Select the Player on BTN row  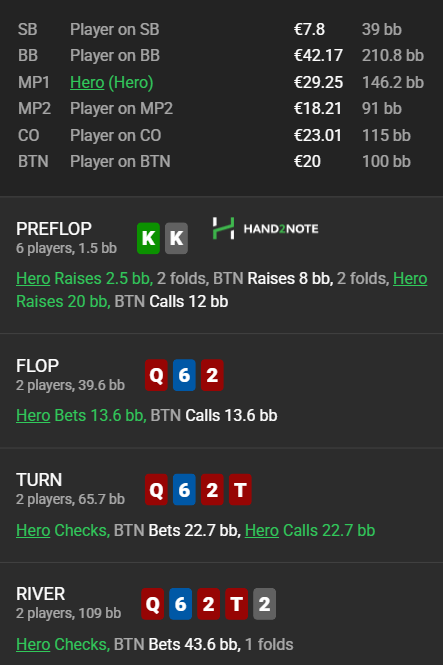(x=221, y=162)
